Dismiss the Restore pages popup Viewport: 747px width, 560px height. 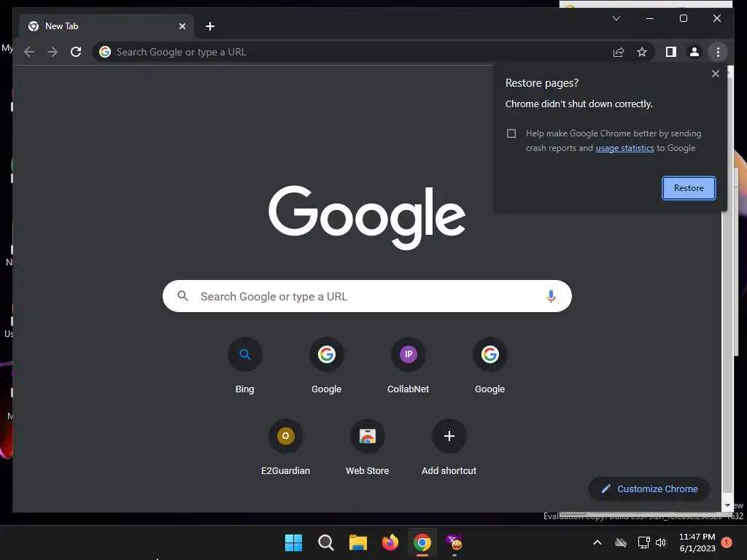(x=715, y=74)
